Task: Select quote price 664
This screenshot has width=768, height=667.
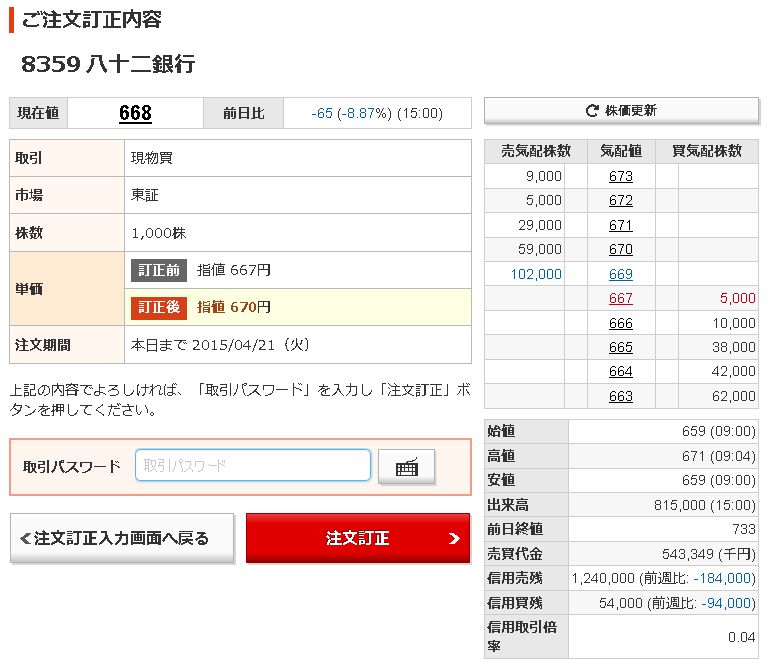Action: tap(621, 371)
